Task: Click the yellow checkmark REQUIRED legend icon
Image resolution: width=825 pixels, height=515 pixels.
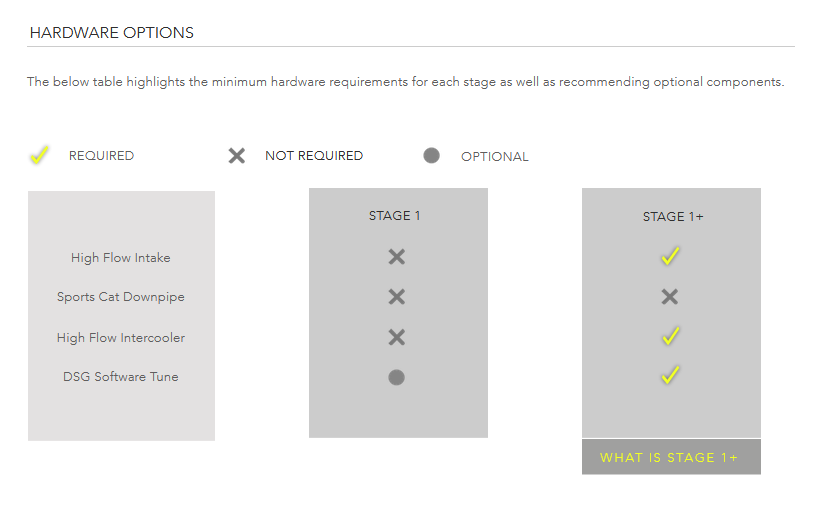Action: click(x=39, y=155)
